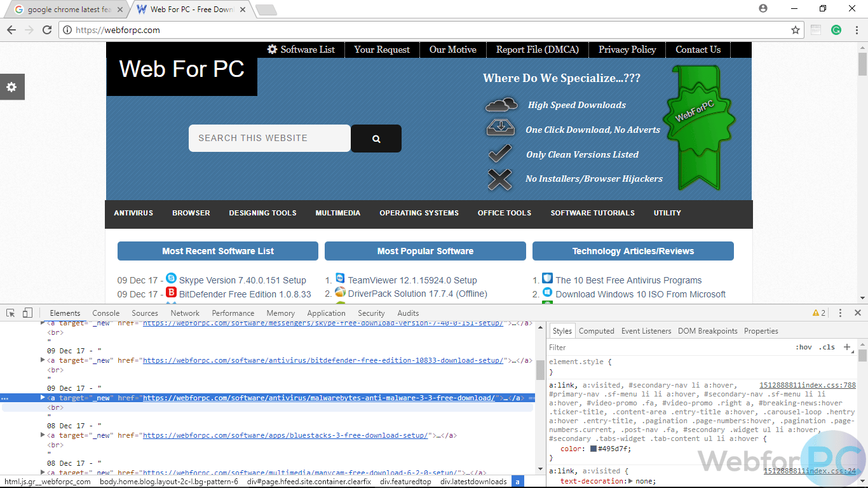
Task: Expand the malwarebytes-anti-malware anchor node
Action: (43, 398)
